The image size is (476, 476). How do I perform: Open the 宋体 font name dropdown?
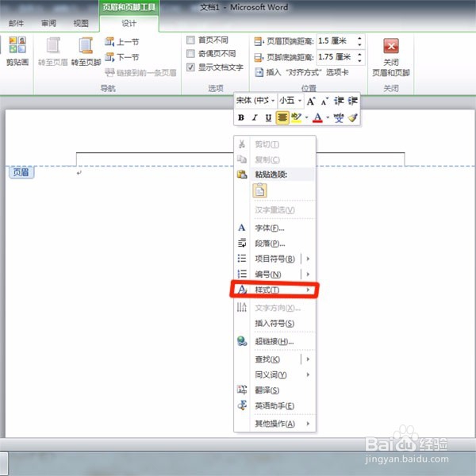click(273, 101)
